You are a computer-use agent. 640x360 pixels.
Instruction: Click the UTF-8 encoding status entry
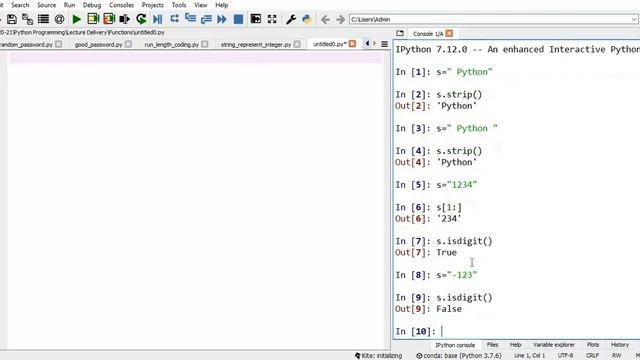pos(565,356)
